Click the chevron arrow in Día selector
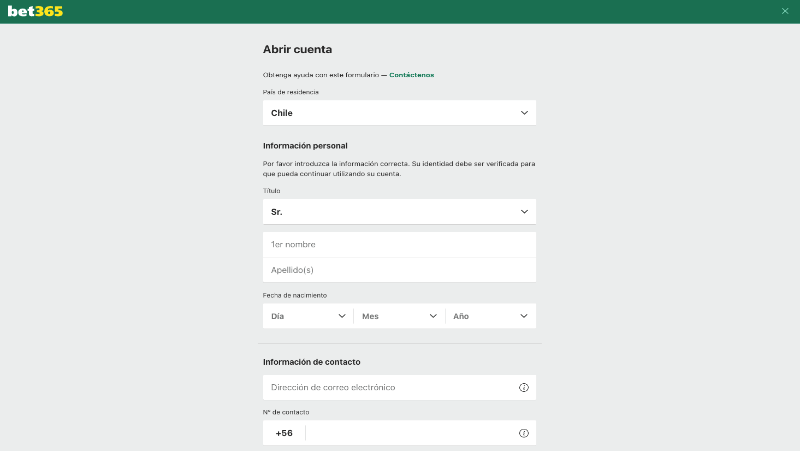Viewport: 800px width, 451px height. 342,316
